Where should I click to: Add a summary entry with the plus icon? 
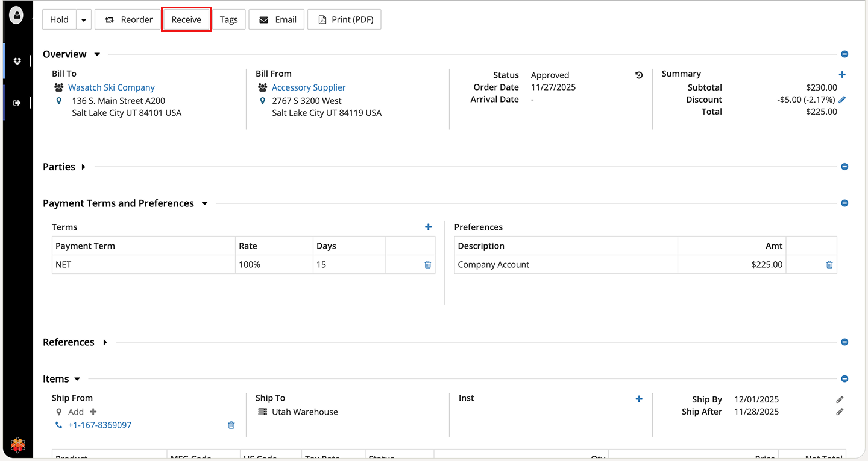tap(842, 75)
